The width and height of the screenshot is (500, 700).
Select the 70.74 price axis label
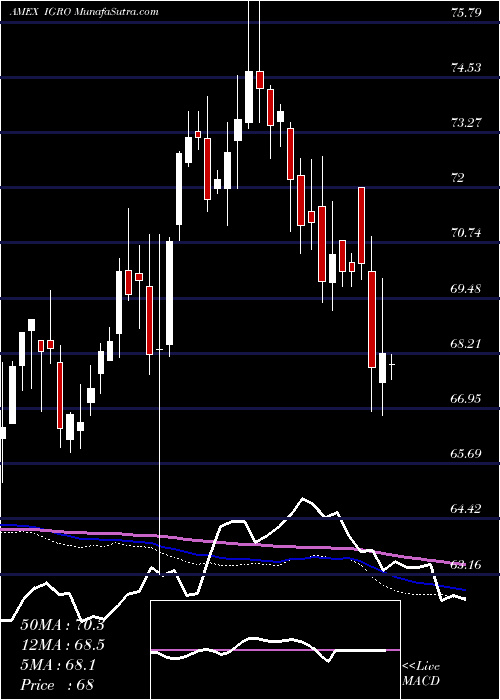click(466, 233)
